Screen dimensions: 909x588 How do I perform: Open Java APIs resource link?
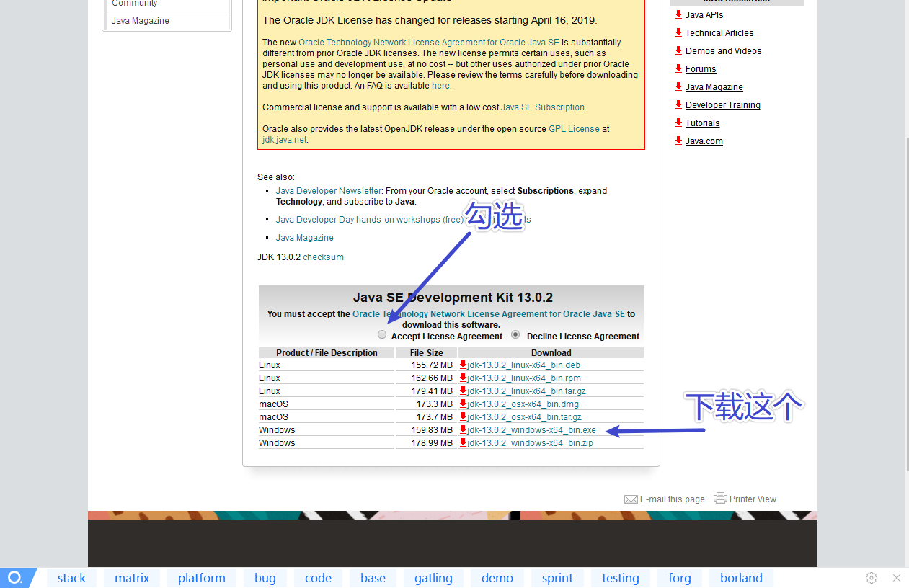tap(704, 15)
